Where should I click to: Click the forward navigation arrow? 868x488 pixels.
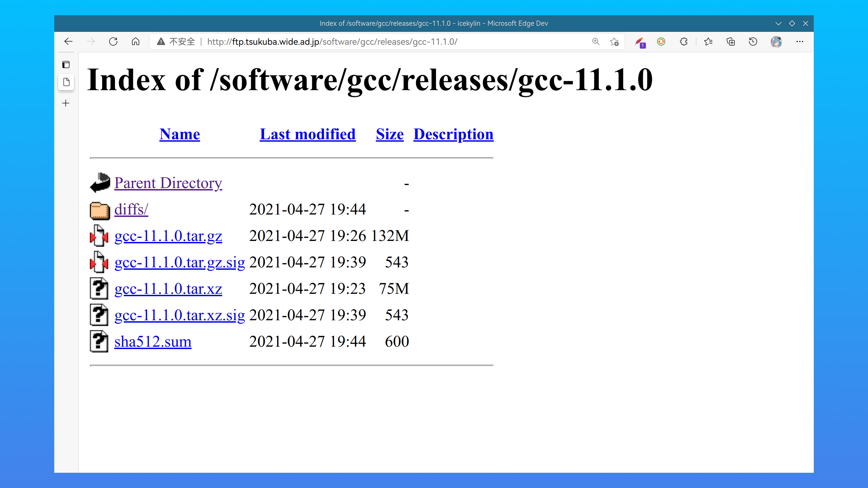(91, 41)
